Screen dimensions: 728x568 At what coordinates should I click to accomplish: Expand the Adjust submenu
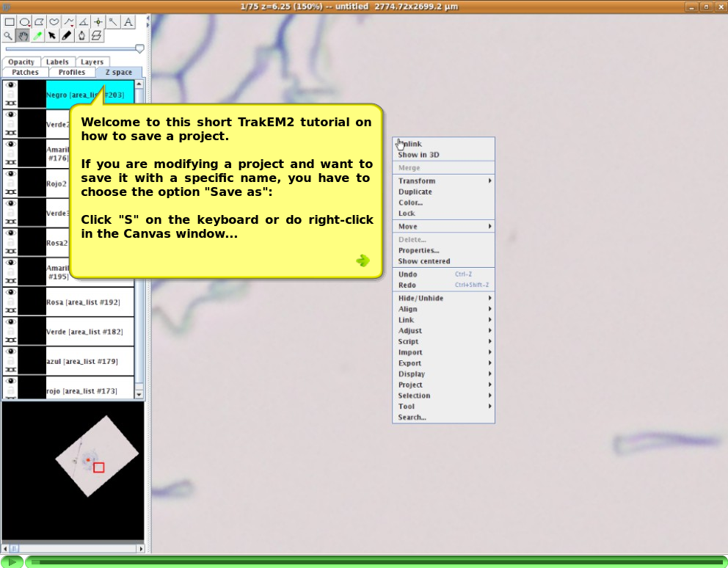(443, 331)
